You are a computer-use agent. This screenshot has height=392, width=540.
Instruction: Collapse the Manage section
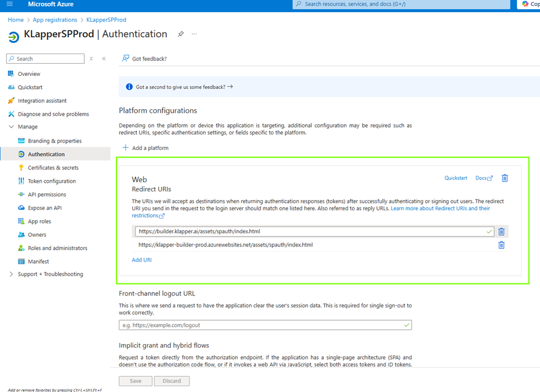point(11,126)
